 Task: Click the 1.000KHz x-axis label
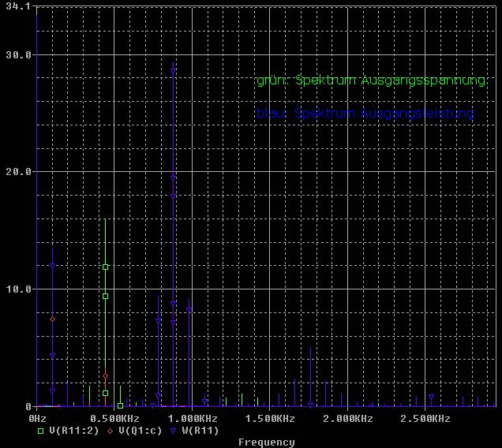[x=193, y=419]
